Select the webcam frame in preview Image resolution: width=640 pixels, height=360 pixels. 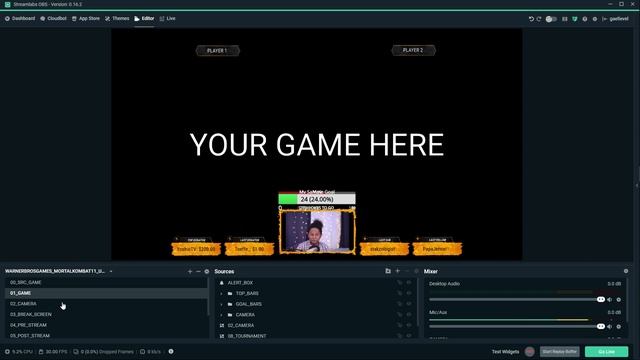[317, 231]
